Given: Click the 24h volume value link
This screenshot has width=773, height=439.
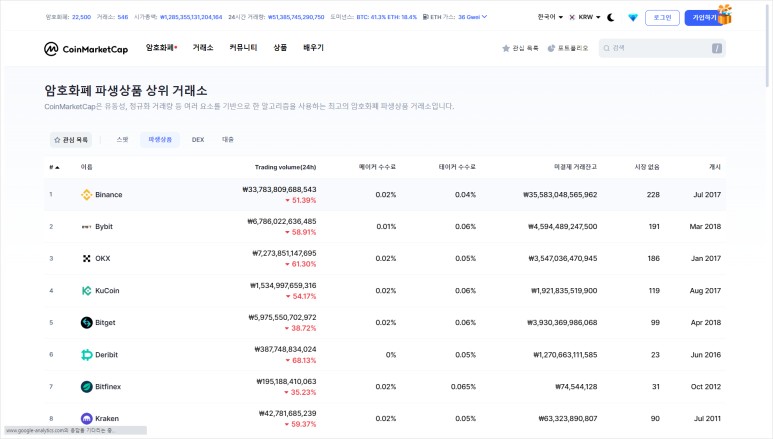Looking at the screenshot, I should pos(296,17).
